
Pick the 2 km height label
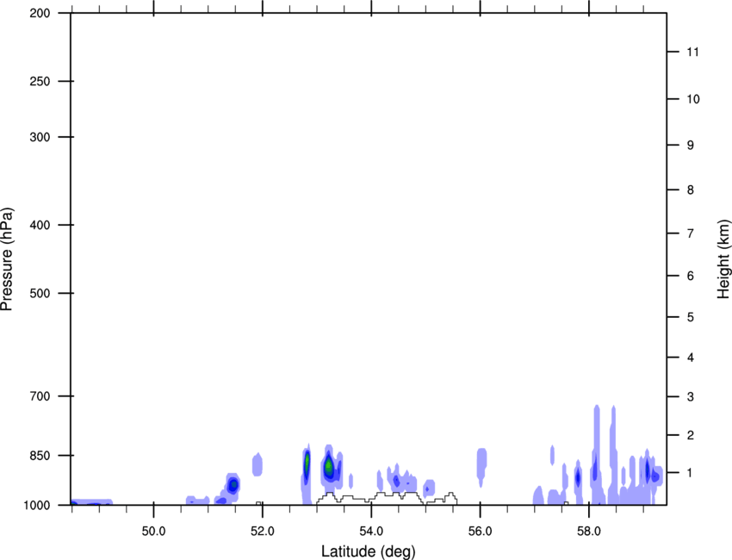tap(691, 435)
